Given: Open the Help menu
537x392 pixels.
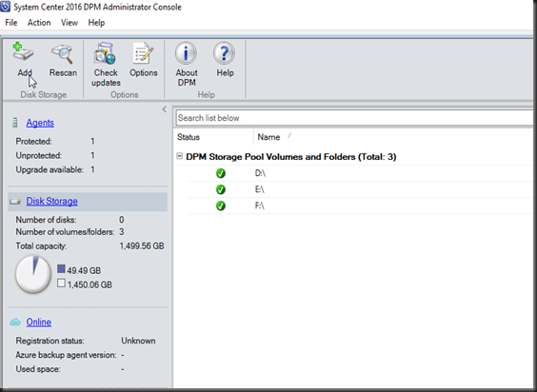Looking at the screenshot, I should point(96,23).
